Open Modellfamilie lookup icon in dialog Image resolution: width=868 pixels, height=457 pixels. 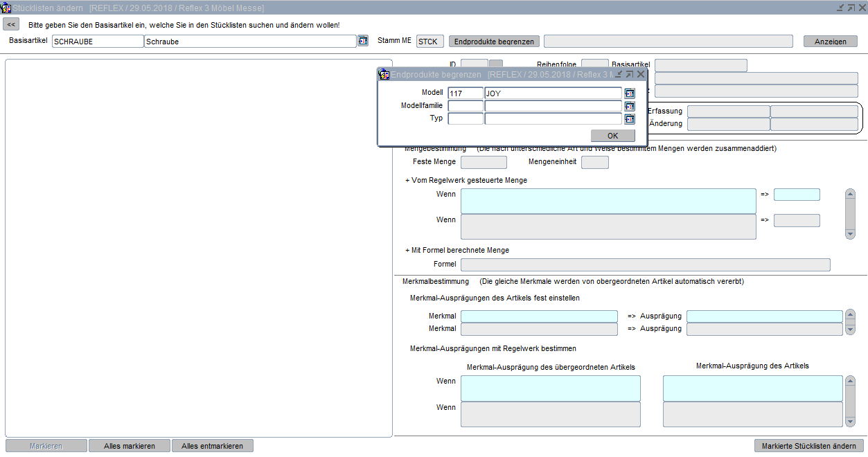click(630, 106)
